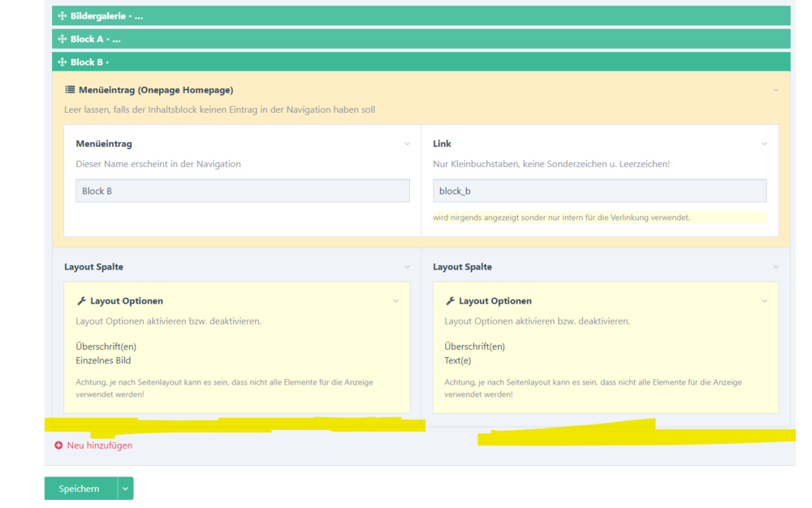Click the move handle icon on Block B

(63, 62)
